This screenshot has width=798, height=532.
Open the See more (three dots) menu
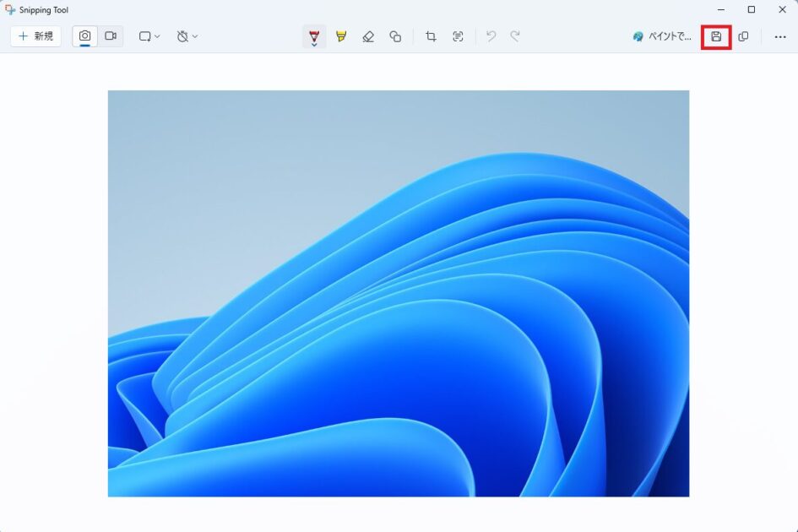(780, 36)
